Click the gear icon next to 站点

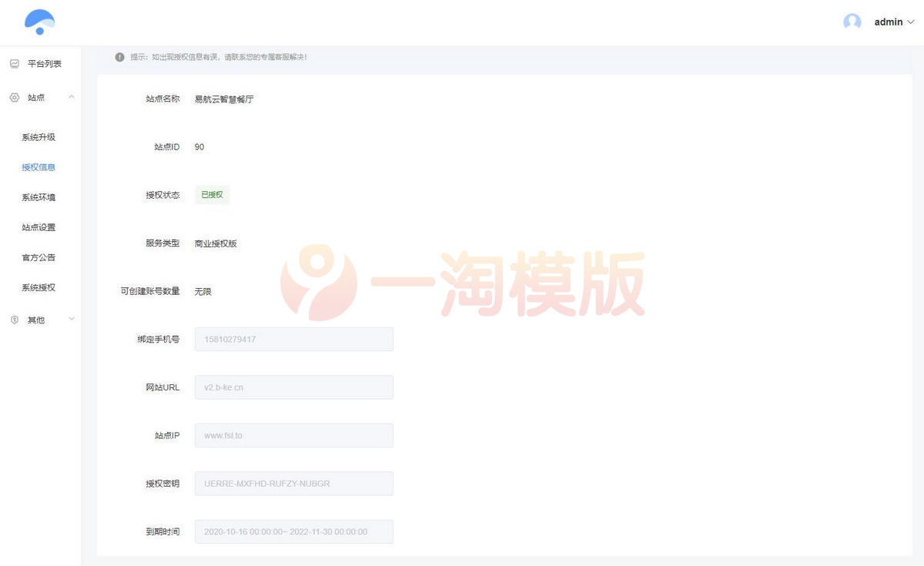tap(12, 98)
